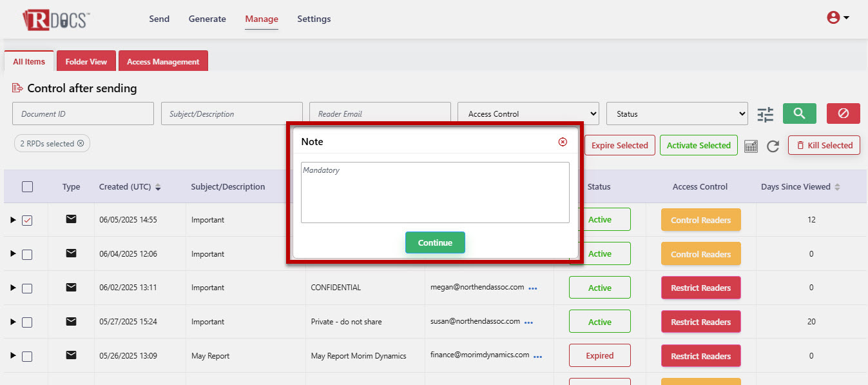This screenshot has width=868, height=385.
Task: Expand the 06/02/2025 13:11 row arrow
Action: pos(13,288)
